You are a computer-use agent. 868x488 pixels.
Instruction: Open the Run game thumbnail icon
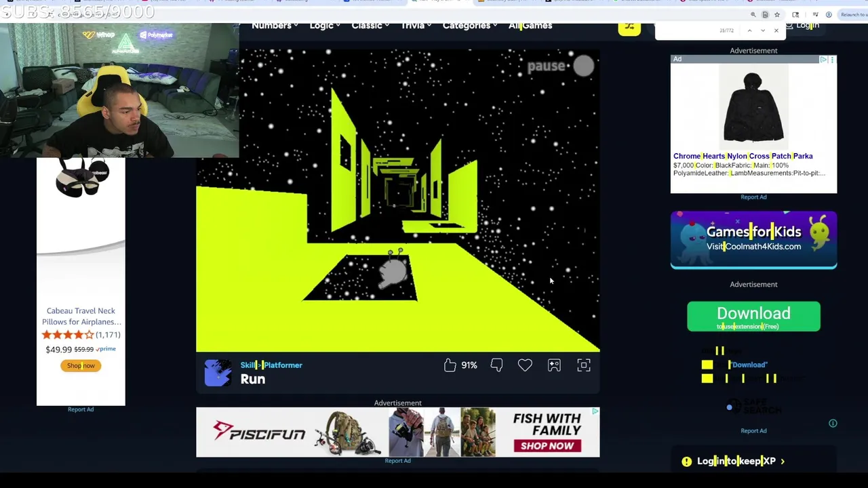click(x=218, y=373)
